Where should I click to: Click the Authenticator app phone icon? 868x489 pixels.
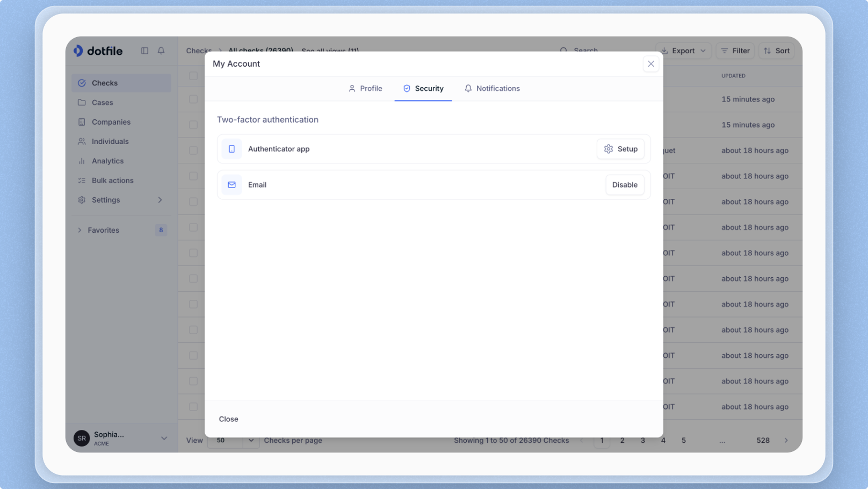tap(232, 149)
